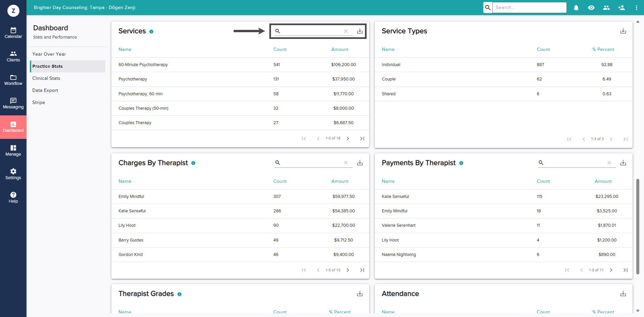644x317 pixels.
Task: Clear the Services search field
Action: (345, 31)
